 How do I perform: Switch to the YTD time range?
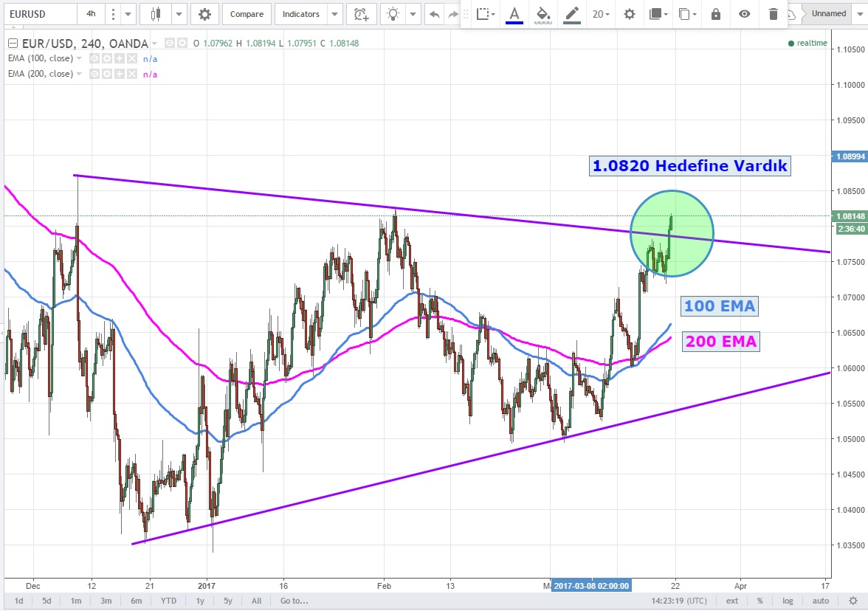click(169, 601)
